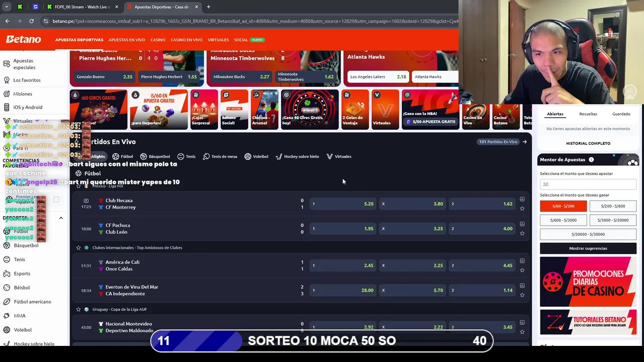Bet on CA Independiente win at 1.14
This screenshot has height=362, width=644.
click(x=481, y=290)
